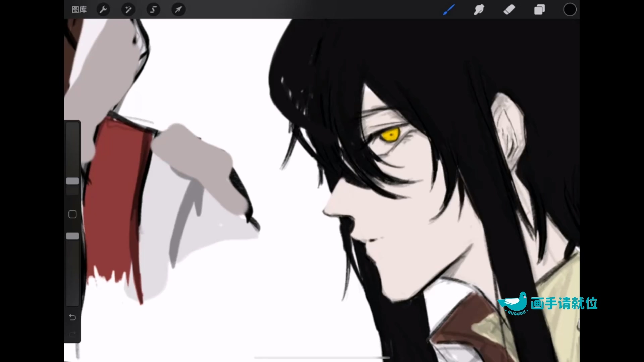The height and width of the screenshot is (362, 644).
Task: Select the Selection S-ribbon tool
Action: pos(153,9)
